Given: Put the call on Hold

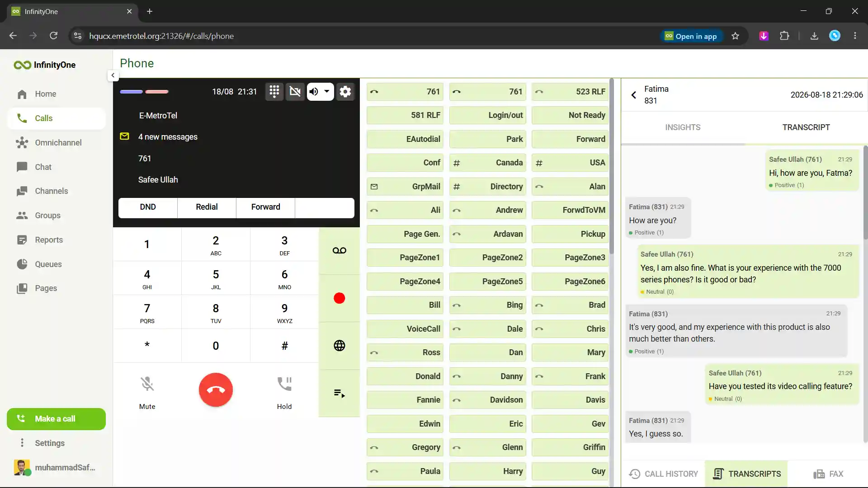Looking at the screenshot, I should 284,392.
